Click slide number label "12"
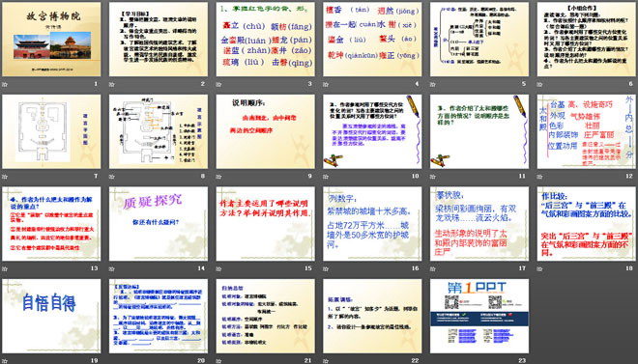Viewport: 638px width, 364px height. point(629,177)
